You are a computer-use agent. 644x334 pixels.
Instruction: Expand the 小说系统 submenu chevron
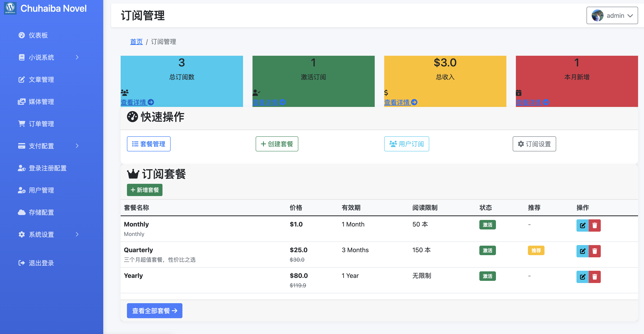click(x=77, y=57)
